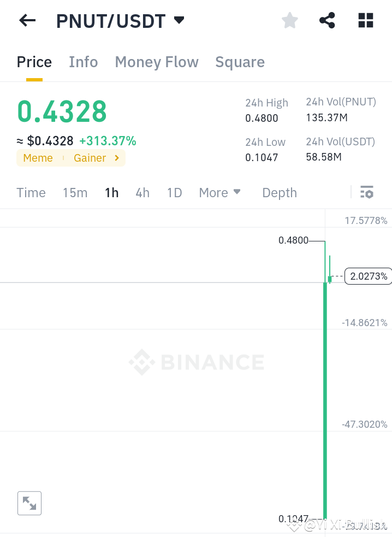
Task: Switch to the Money Flow tab
Action: [157, 62]
